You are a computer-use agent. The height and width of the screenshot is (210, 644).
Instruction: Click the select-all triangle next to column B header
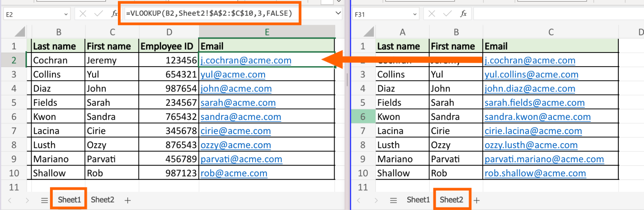(x=20, y=32)
